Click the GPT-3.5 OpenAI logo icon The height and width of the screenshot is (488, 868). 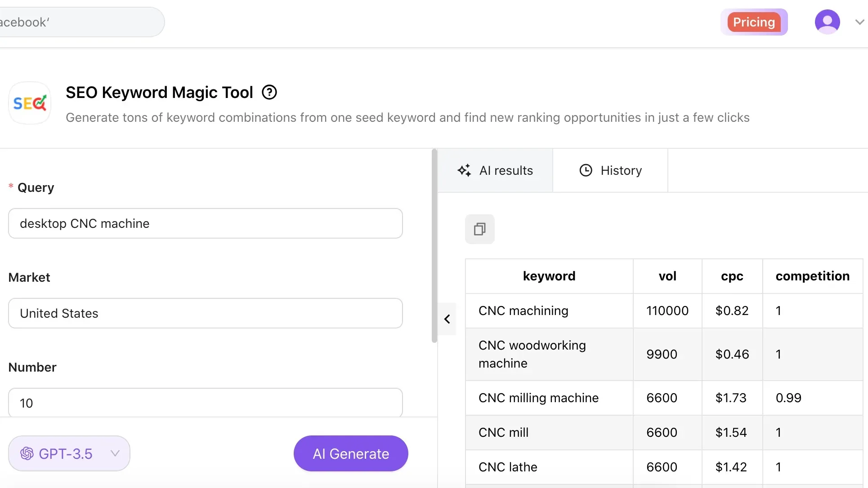point(27,453)
